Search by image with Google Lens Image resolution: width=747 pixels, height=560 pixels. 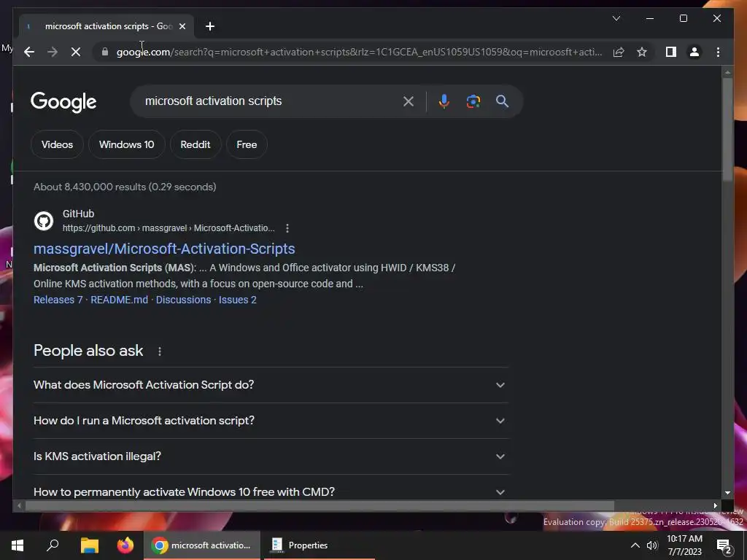coord(473,101)
